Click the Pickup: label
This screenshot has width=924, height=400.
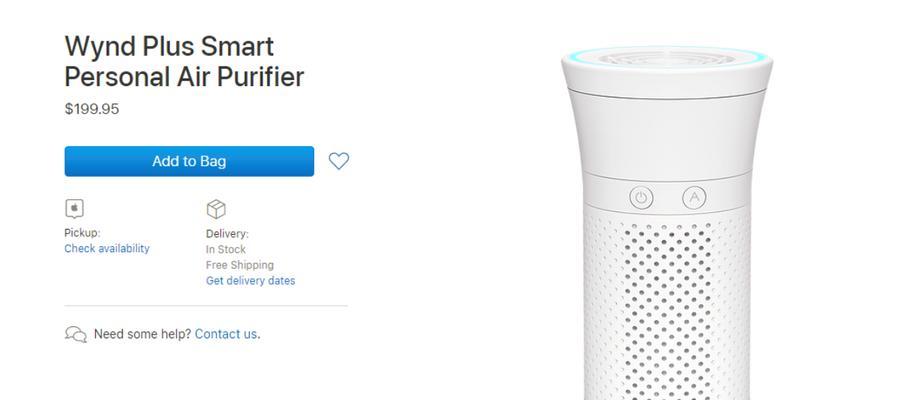tap(82, 233)
